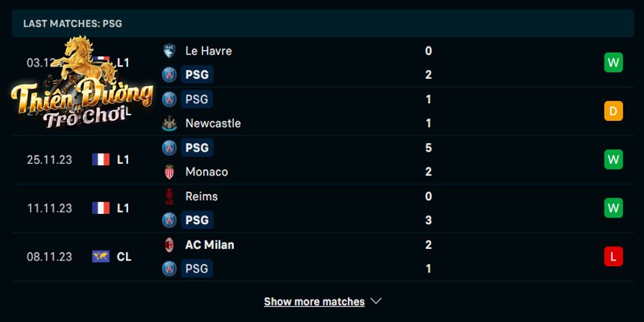Click the green W badge for Le Havre match
This screenshot has width=644, height=322.
point(613,63)
